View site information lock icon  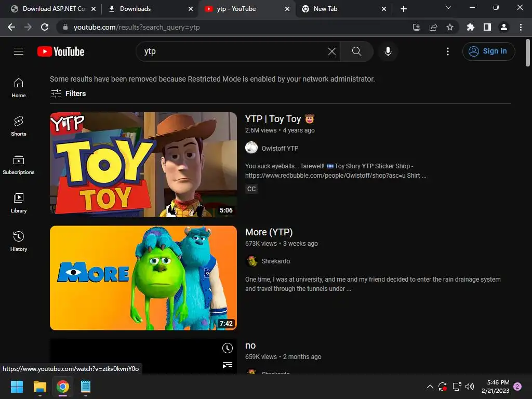(65, 27)
